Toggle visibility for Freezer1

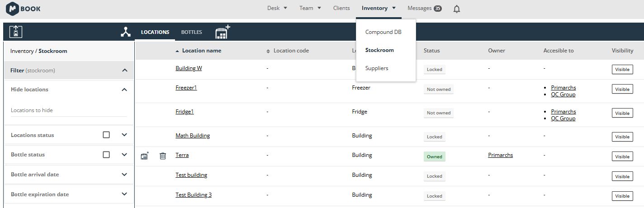(622, 89)
